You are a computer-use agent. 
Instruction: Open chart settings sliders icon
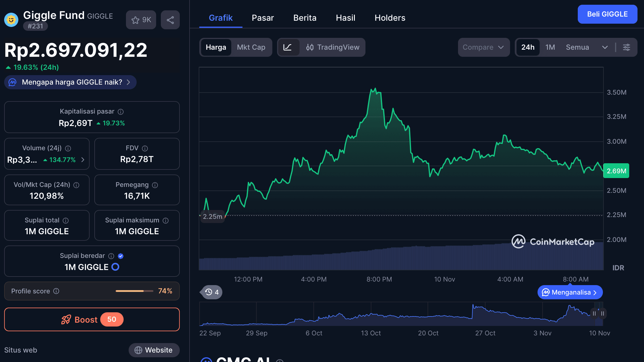pos(626,47)
